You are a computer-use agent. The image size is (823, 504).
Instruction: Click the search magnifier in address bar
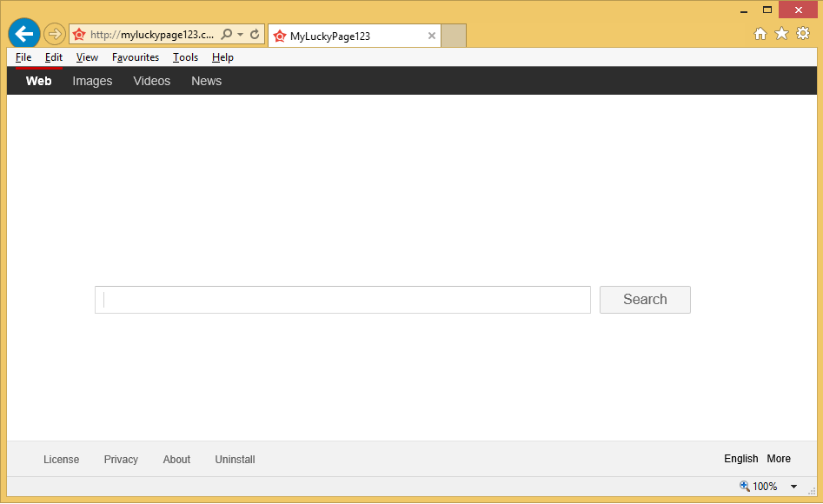227,35
